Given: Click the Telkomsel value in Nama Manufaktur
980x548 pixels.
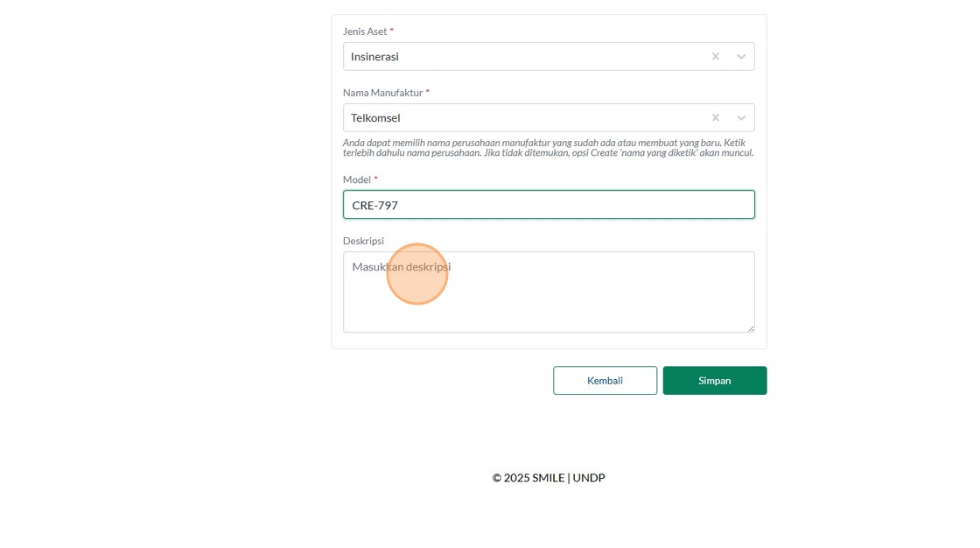Looking at the screenshot, I should click(375, 117).
